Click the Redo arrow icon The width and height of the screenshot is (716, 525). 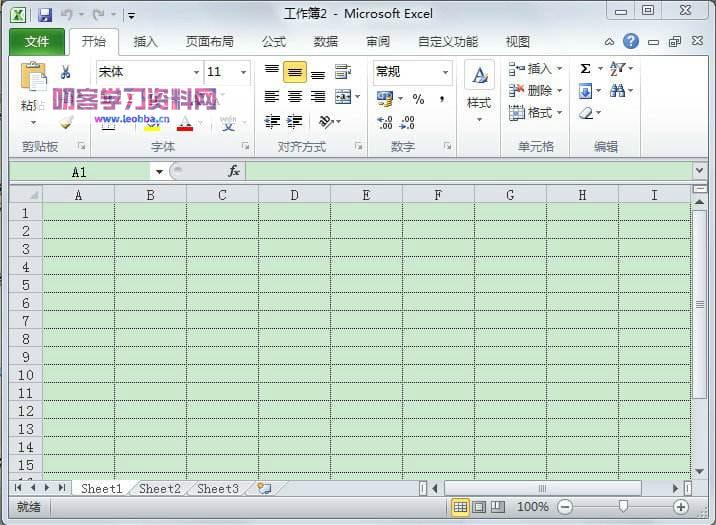98,15
